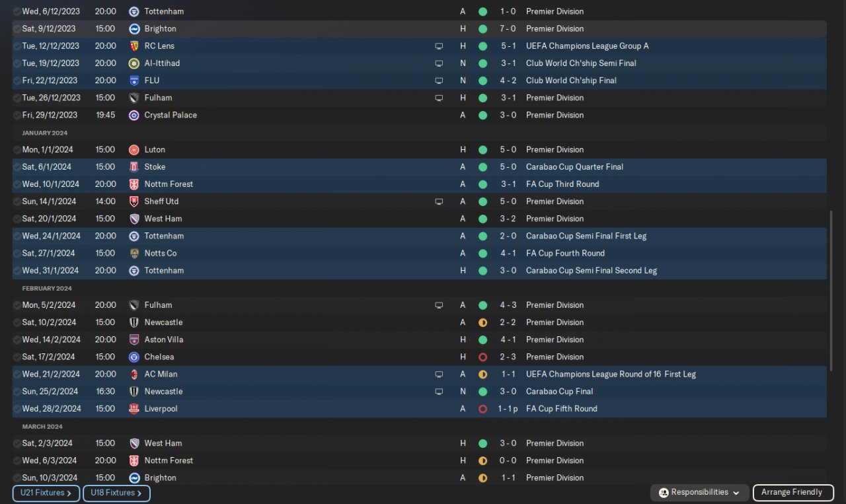This screenshot has width=846, height=504.
Task: Click the Chelsea club badge
Action: tap(134, 357)
